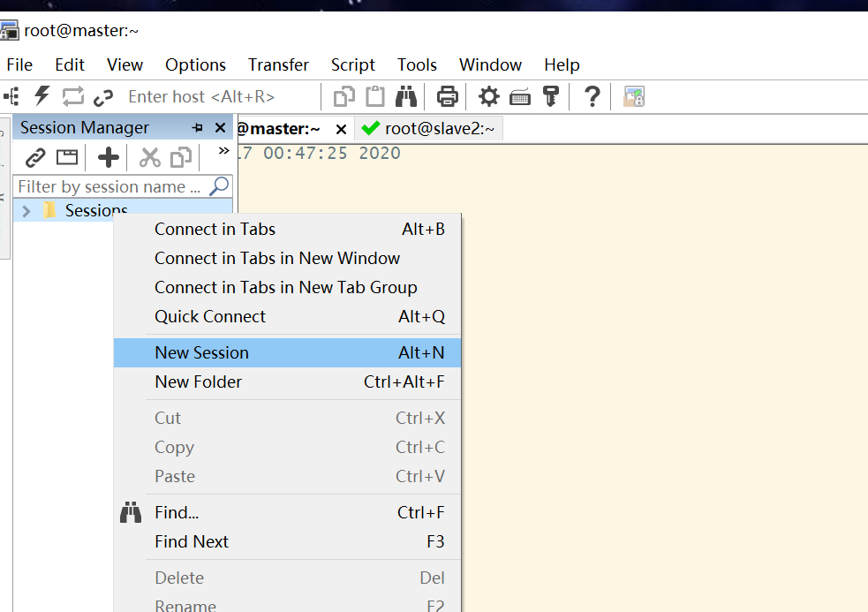Click the Disconnect chain-link toolbar icon
The height and width of the screenshot is (612, 868).
click(x=103, y=97)
